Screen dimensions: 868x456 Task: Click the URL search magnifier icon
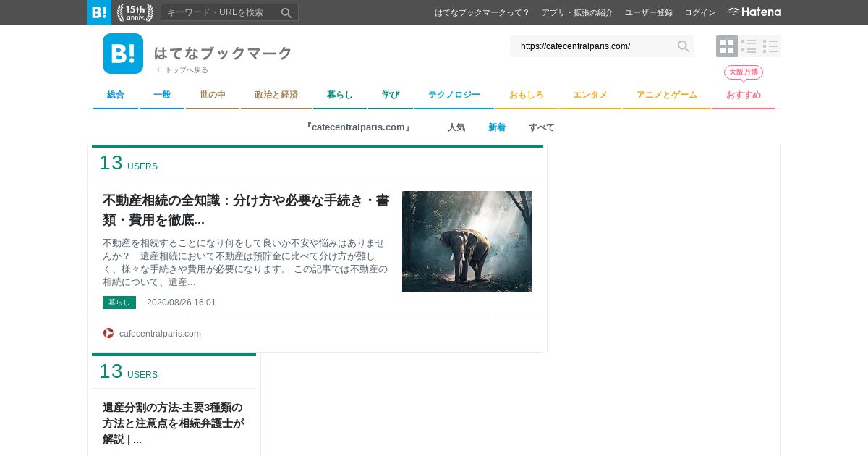(684, 46)
